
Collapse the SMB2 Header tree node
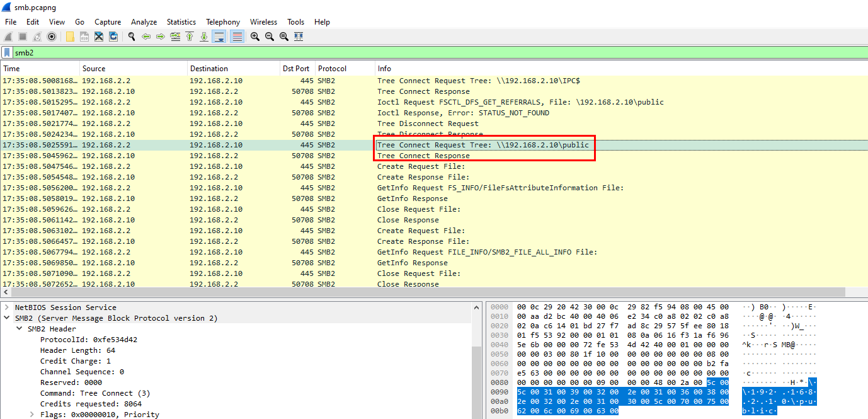[x=20, y=329]
